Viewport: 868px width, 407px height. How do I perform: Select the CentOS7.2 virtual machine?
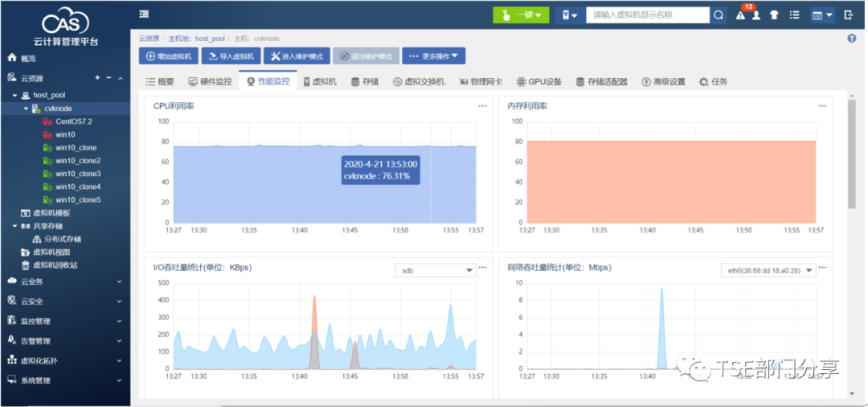click(x=74, y=121)
